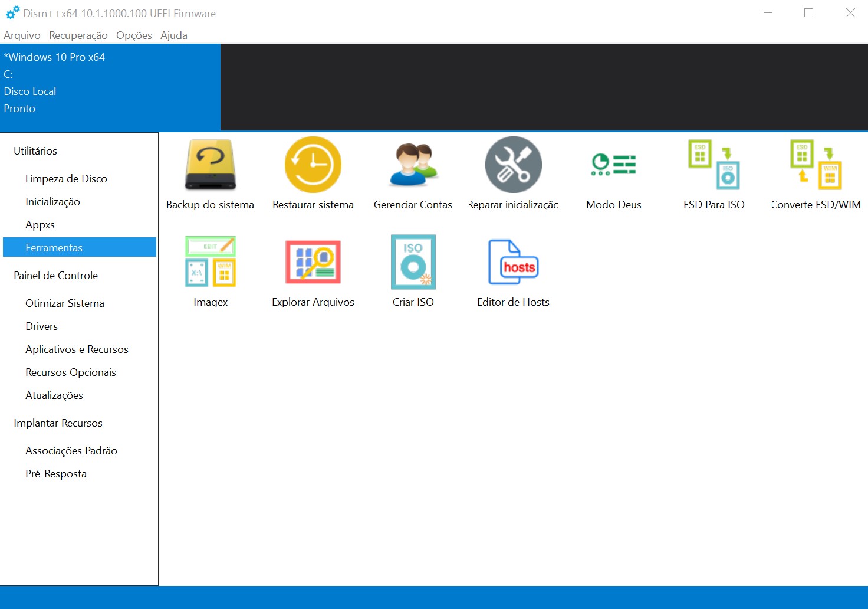Select Appxs in sidebar
The height and width of the screenshot is (609, 868).
pyautogui.click(x=80, y=225)
